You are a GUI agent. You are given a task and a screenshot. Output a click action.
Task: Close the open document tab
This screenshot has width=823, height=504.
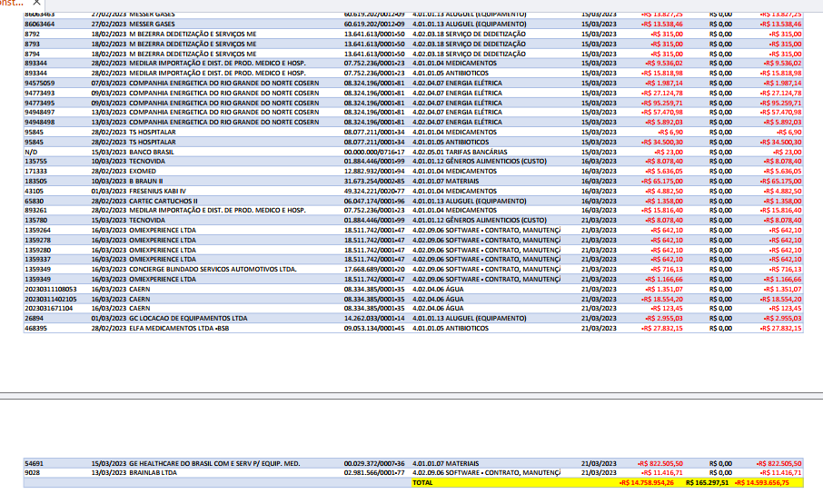36,4
